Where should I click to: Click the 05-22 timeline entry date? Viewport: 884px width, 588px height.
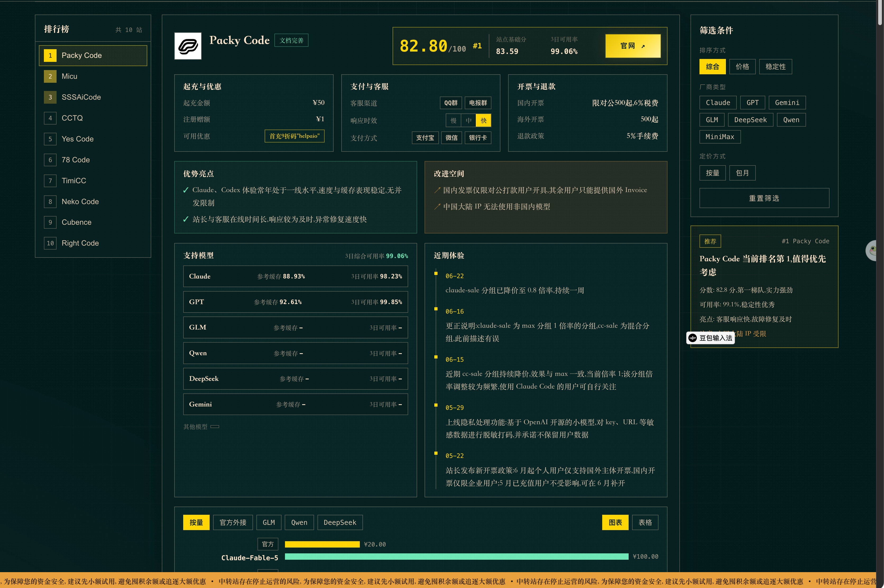454,456
